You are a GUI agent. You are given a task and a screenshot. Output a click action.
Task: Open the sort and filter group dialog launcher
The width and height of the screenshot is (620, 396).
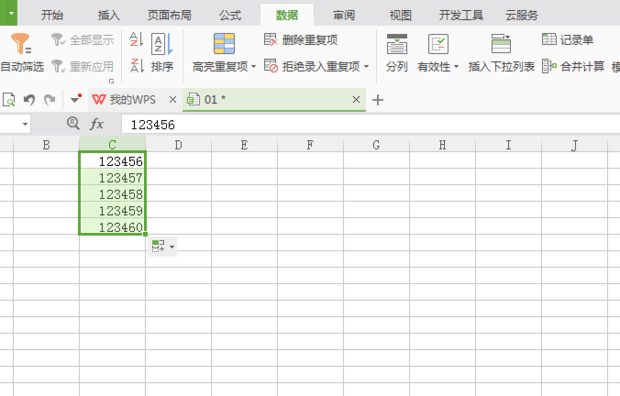pos(111,81)
